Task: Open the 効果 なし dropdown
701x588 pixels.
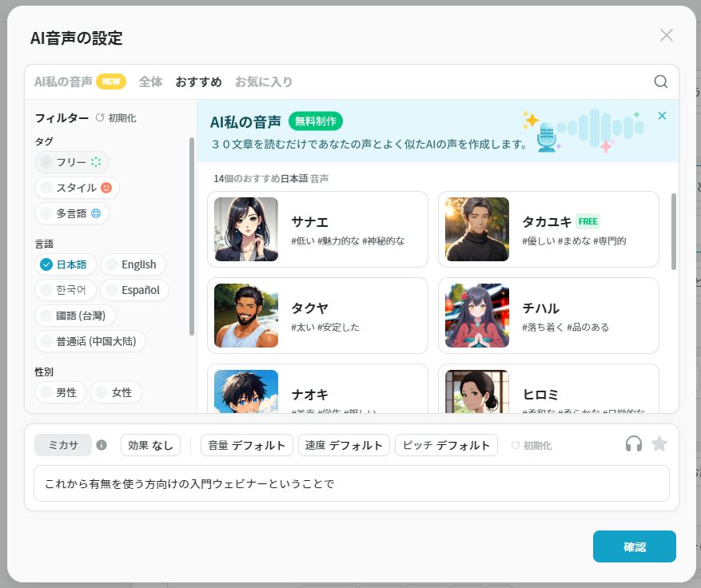Action: (150, 445)
